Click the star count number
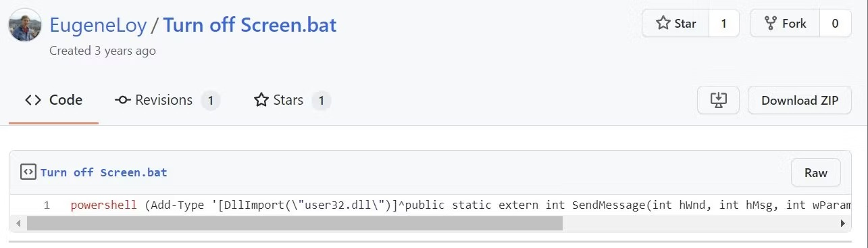Image resolution: width=868 pixels, height=248 pixels. tap(723, 24)
